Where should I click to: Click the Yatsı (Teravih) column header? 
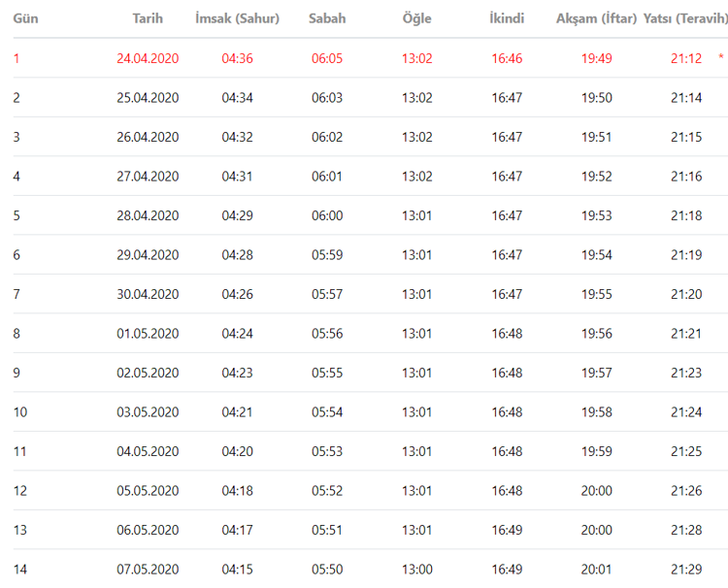(684, 18)
